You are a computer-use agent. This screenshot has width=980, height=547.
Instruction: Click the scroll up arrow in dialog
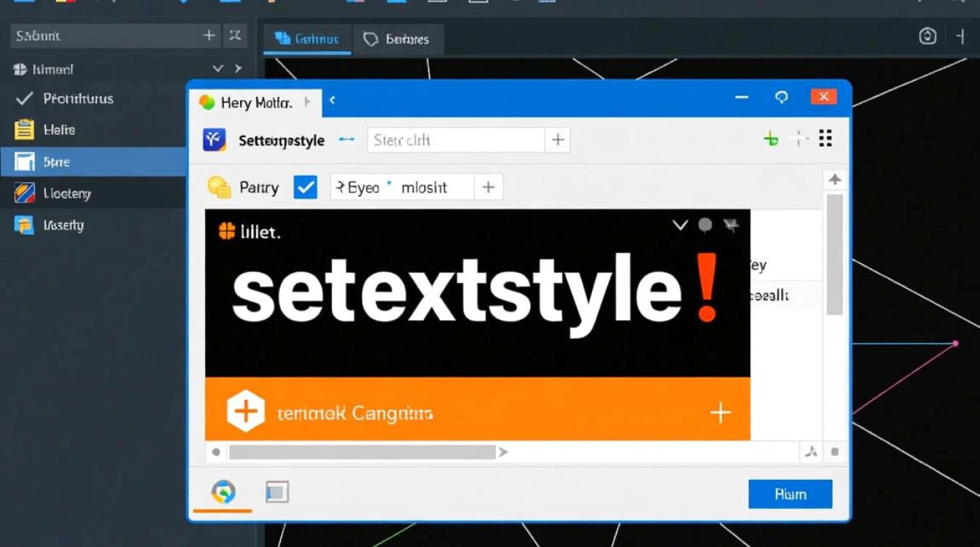point(835,179)
